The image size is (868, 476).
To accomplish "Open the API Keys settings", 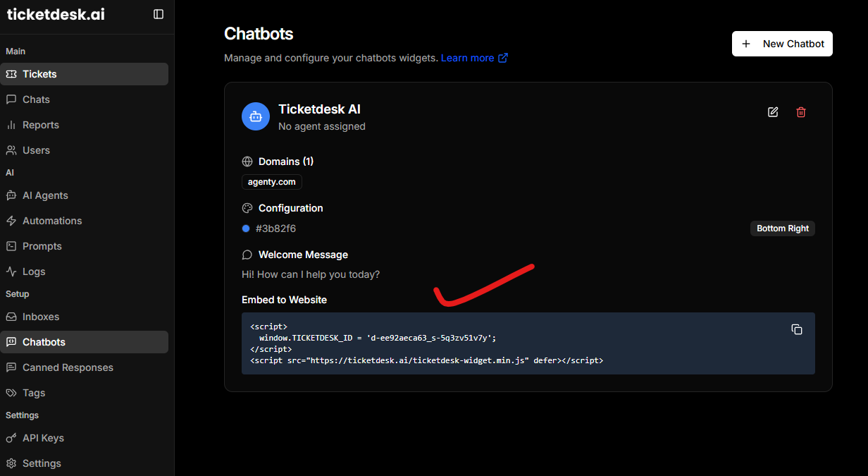I will click(x=43, y=438).
